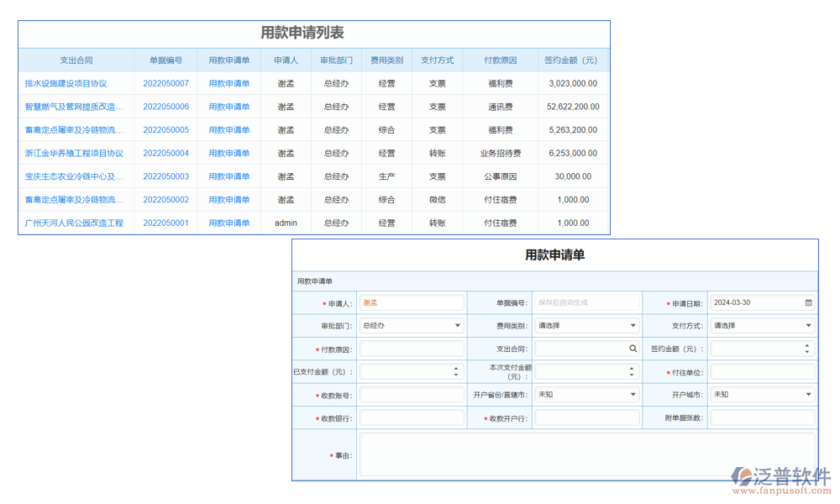Click the 申请人 input containing 谢孟

pos(412,302)
